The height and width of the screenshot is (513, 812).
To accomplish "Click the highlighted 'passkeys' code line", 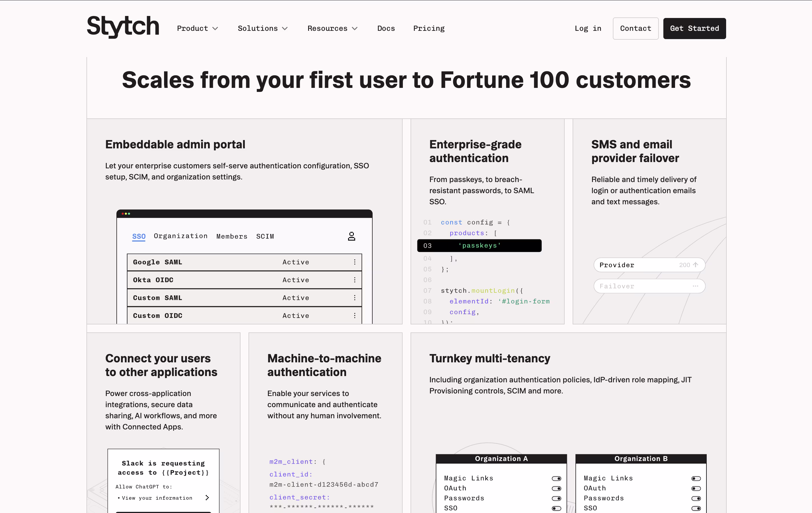I will click(479, 246).
